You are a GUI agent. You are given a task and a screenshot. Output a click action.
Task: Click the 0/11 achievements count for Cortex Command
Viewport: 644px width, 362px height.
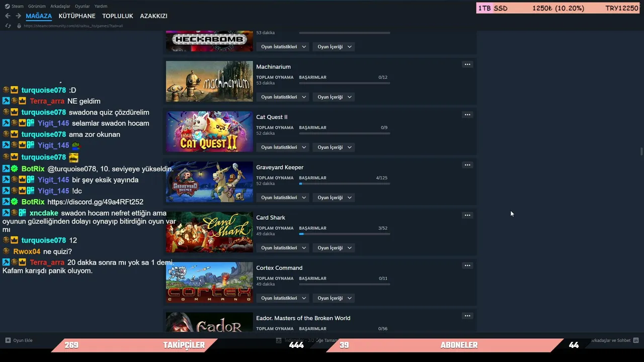(383, 279)
